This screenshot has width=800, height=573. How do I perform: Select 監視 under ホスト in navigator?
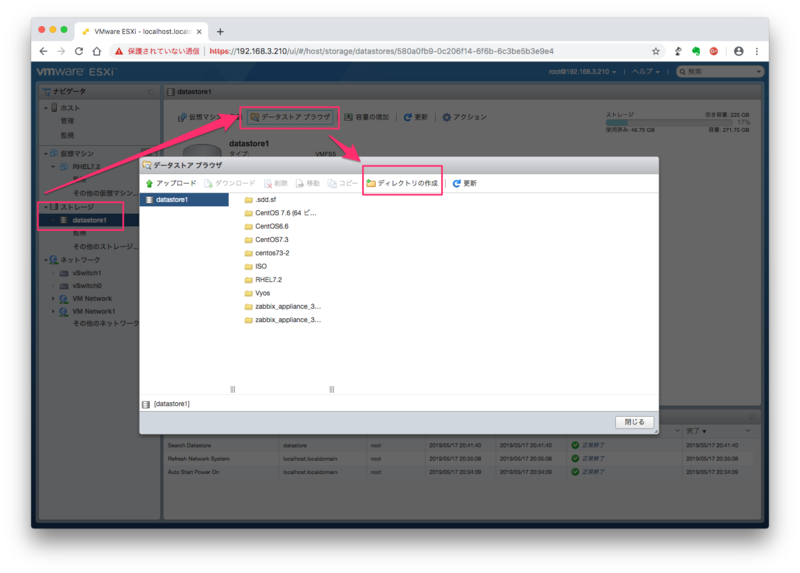(x=67, y=135)
